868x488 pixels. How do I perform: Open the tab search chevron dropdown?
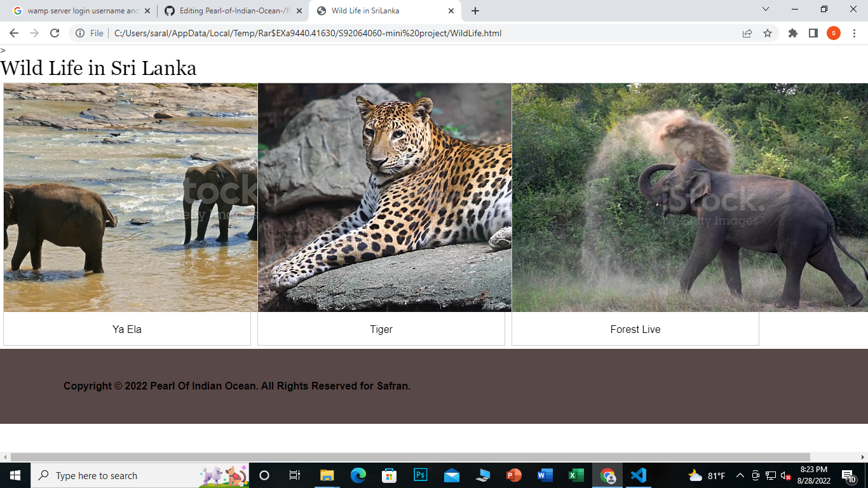[764, 10]
